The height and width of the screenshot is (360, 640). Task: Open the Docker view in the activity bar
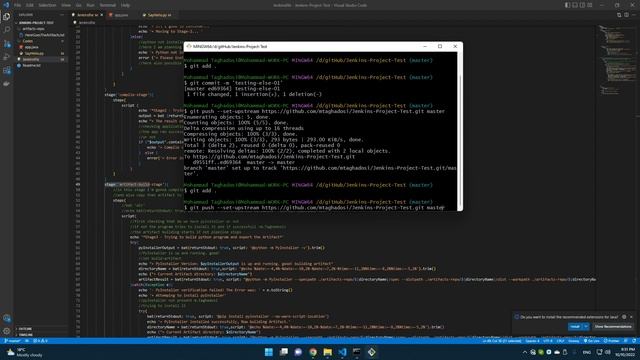click(7, 84)
